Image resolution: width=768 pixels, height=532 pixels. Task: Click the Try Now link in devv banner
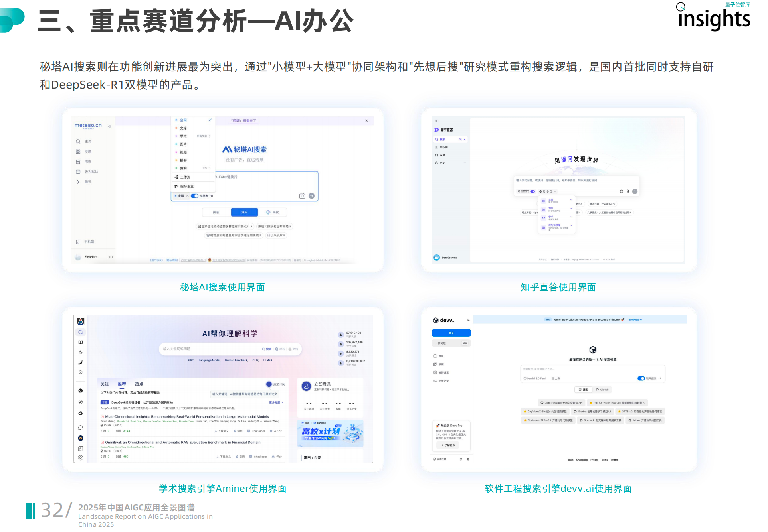635,320
